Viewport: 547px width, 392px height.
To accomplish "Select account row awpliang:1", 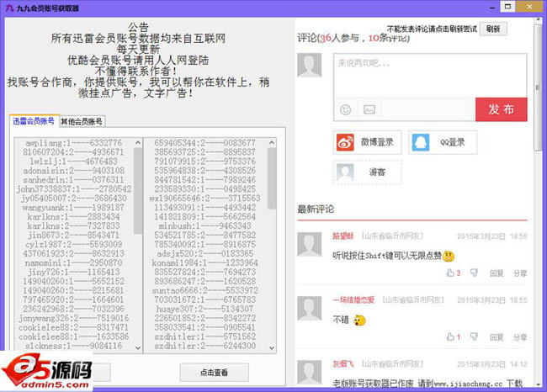I will tap(73, 143).
